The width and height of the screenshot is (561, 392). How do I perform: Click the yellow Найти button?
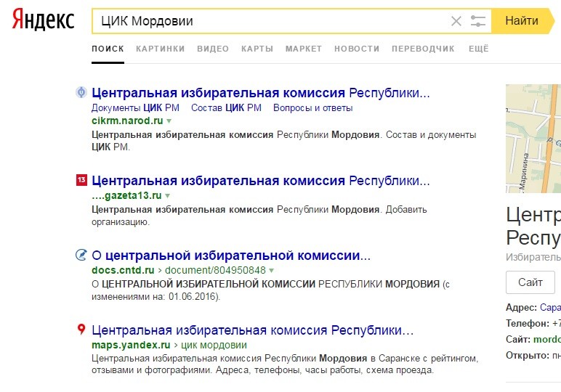(522, 21)
